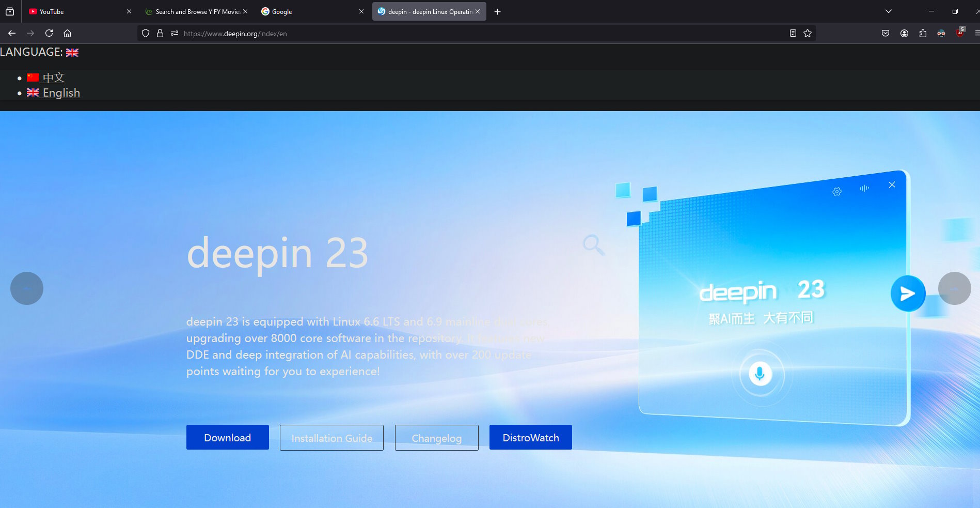Reload the deepin page

49,33
